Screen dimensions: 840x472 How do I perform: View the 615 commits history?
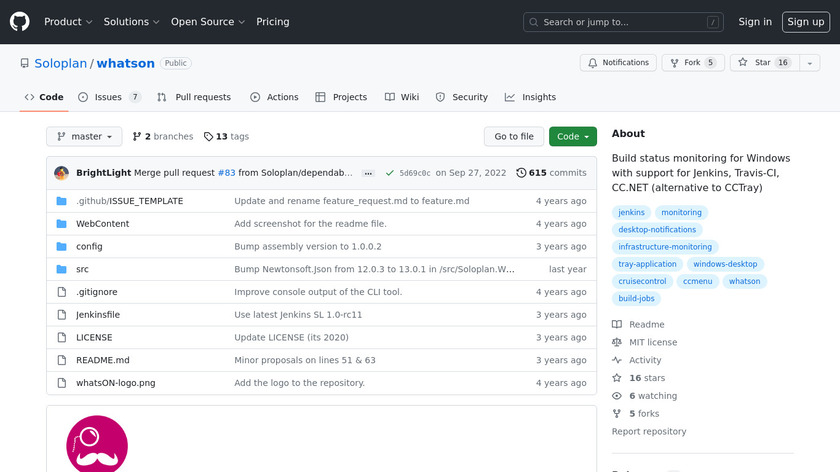point(551,173)
